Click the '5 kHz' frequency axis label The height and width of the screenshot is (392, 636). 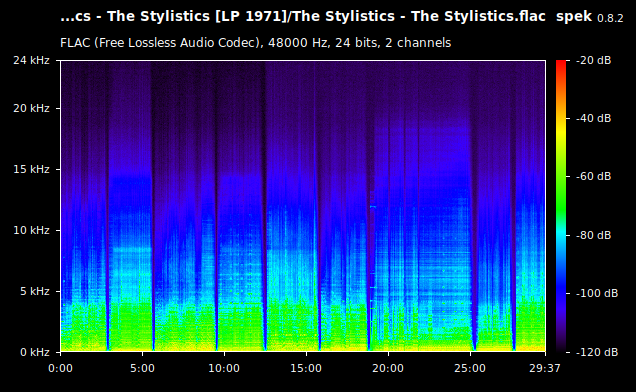click(34, 291)
